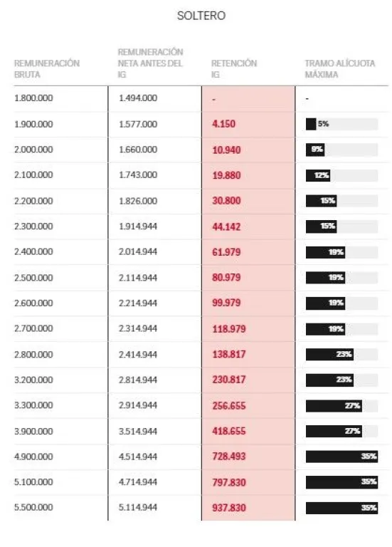The height and width of the screenshot is (547, 392).
Task: Click the RETENCIÓN IG column header
Action: pos(234,68)
